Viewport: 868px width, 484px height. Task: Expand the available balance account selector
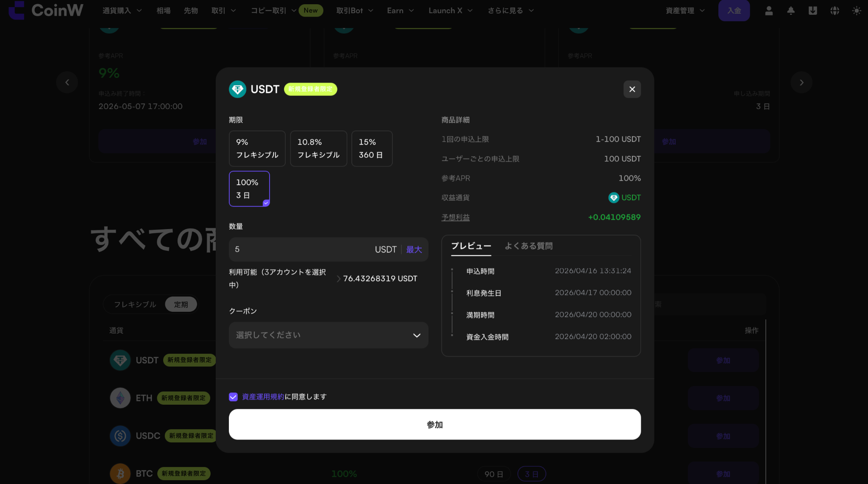[338, 279]
